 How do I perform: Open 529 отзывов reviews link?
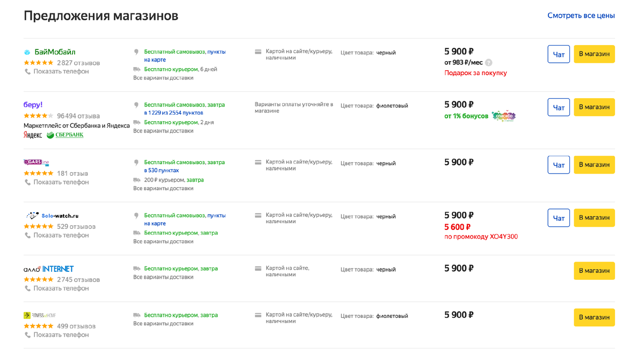pos(76,227)
